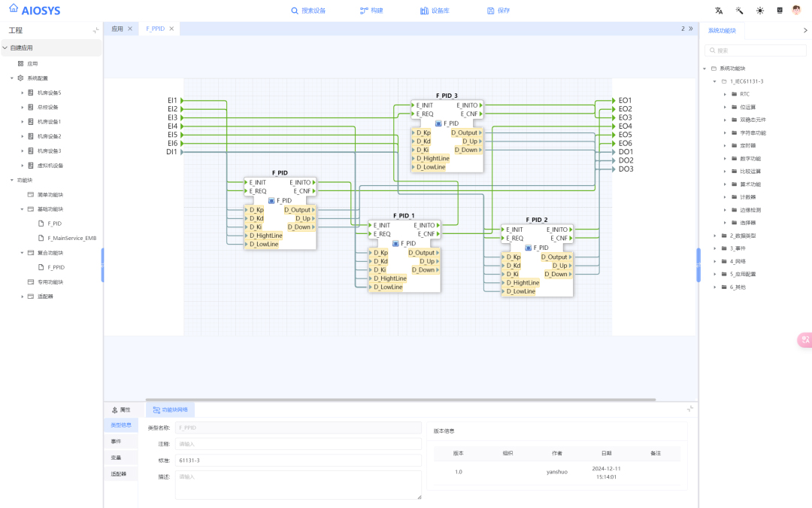Image resolution: width=812 pixels, height=508 pixels.
Task: Collapse the project panel pin icon
Action: pos(95,31)
